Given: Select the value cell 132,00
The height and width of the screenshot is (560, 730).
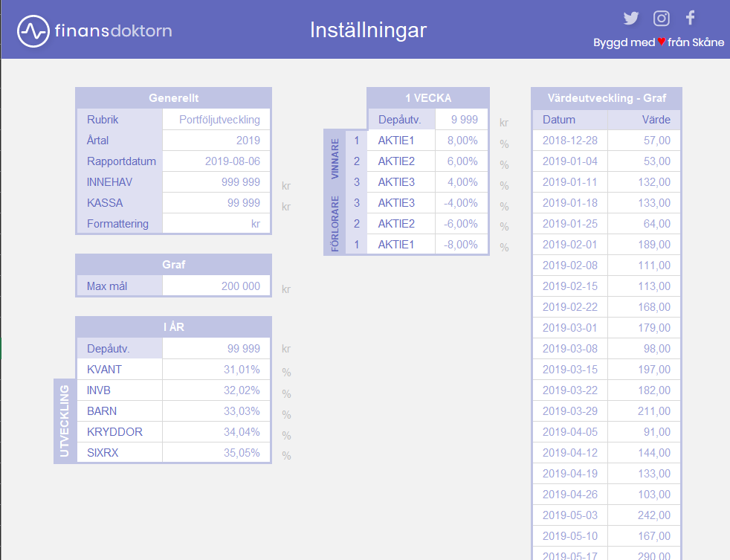Looking at the screenshot, I should click(x=644, y=182).
